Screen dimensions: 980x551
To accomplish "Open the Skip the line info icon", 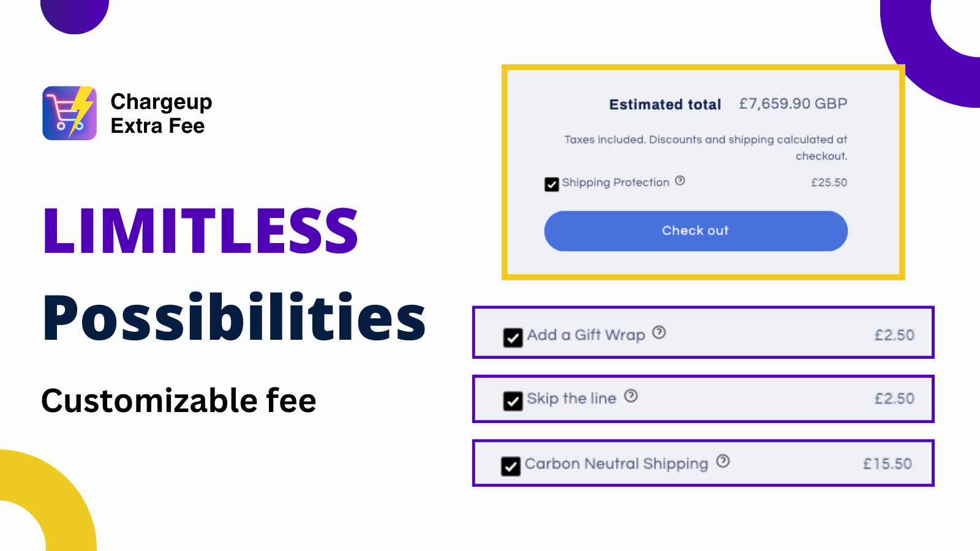I will point(630,395).
